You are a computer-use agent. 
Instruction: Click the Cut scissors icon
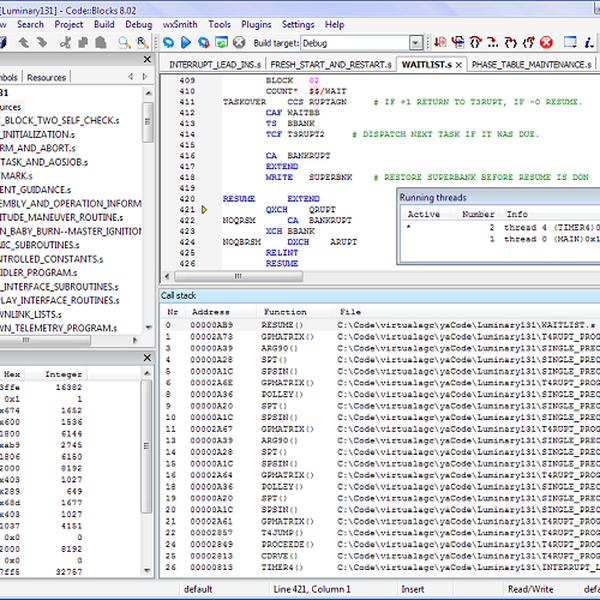(66, 43)
